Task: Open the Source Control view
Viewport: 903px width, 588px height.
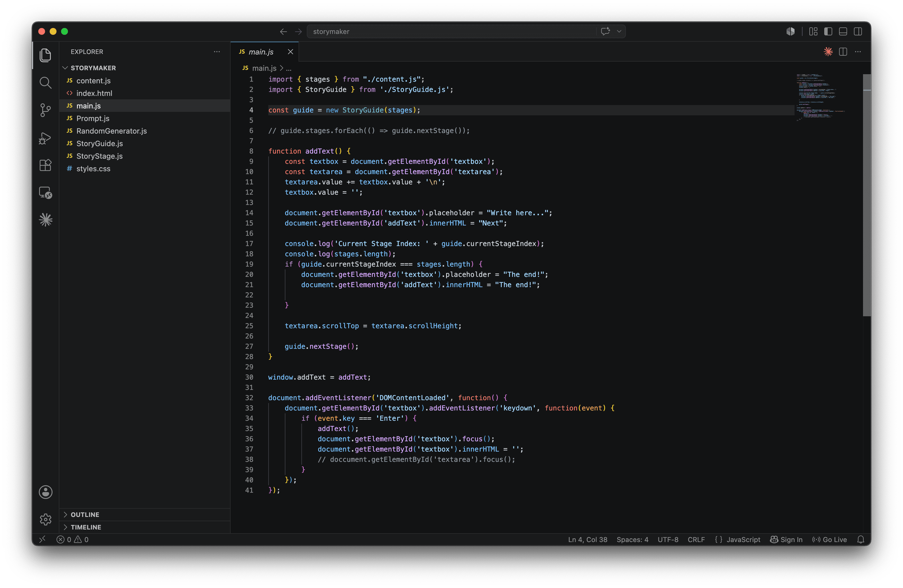Action: tap(46, 110)
